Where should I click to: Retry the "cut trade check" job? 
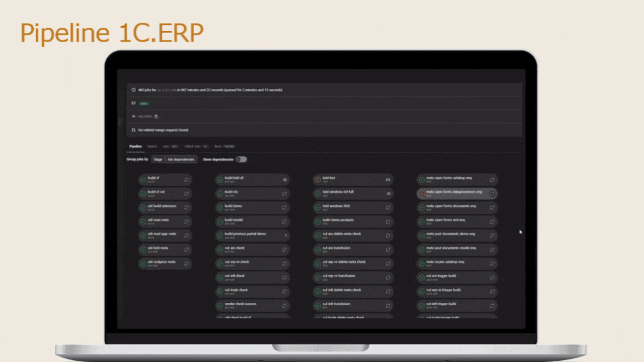[284, 291]
